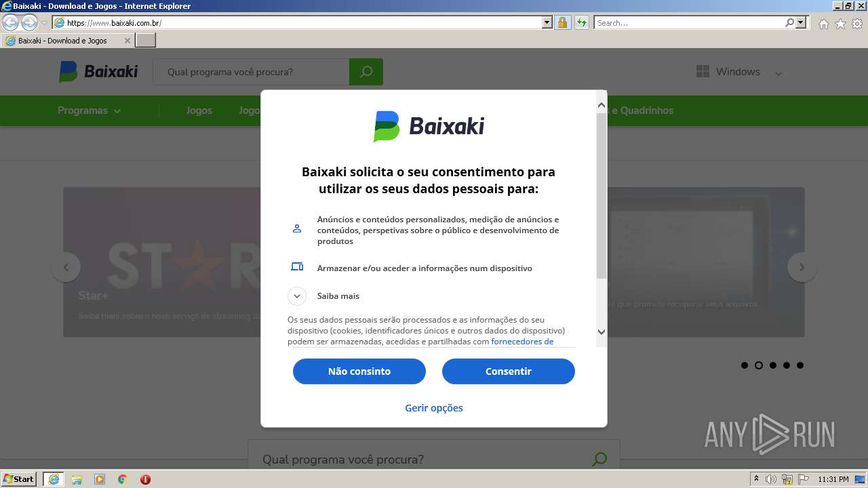
Task: Click the IE Back navigation arrow
Action: click(11, 23)
